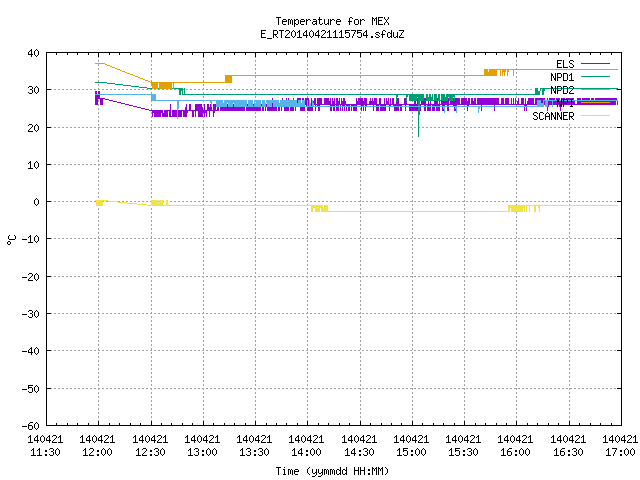
Task: Click the SCANNER legend label
Action: click(553, 116)
